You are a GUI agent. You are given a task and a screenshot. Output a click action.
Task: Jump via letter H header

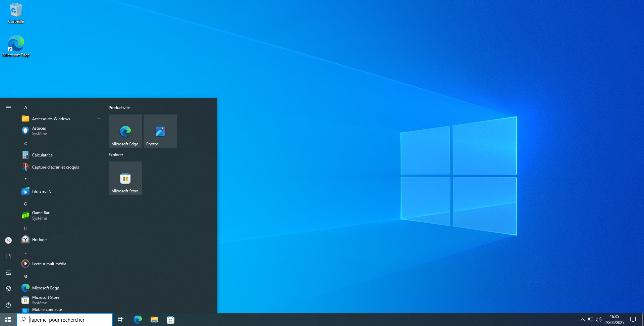point(25,228)
